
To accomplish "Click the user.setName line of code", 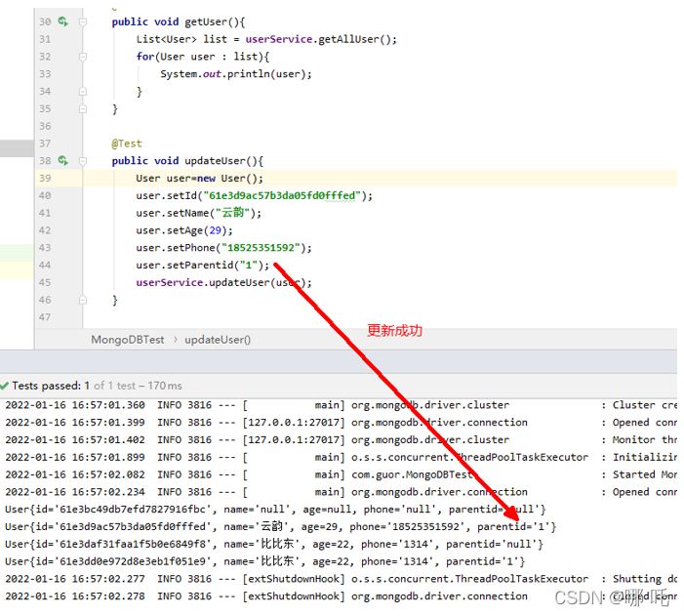I will point(198,213).
